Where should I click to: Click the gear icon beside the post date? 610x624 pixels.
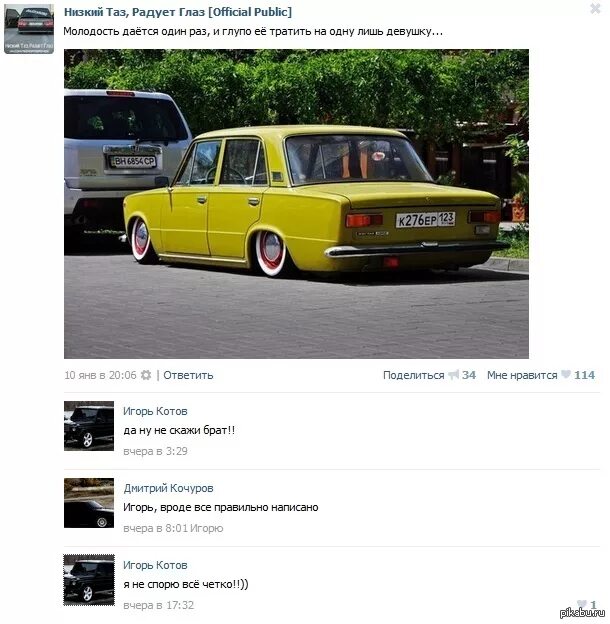click(146, 375)
